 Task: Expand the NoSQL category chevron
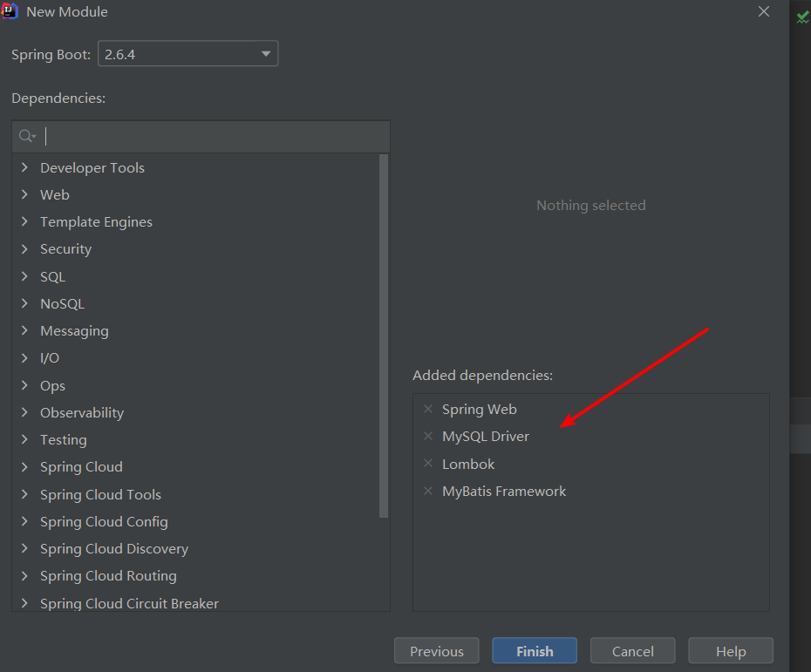tap(24, 303)
